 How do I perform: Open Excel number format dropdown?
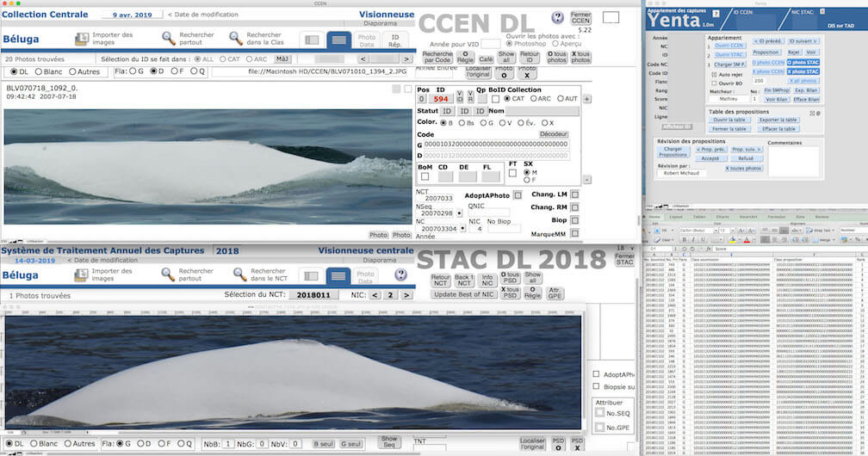point(852,231)
